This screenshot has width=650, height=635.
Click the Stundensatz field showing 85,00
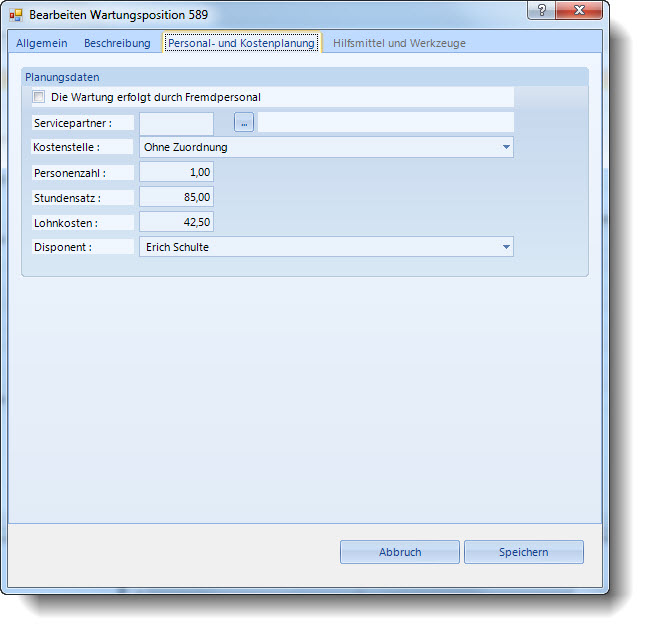click(176, 197)
